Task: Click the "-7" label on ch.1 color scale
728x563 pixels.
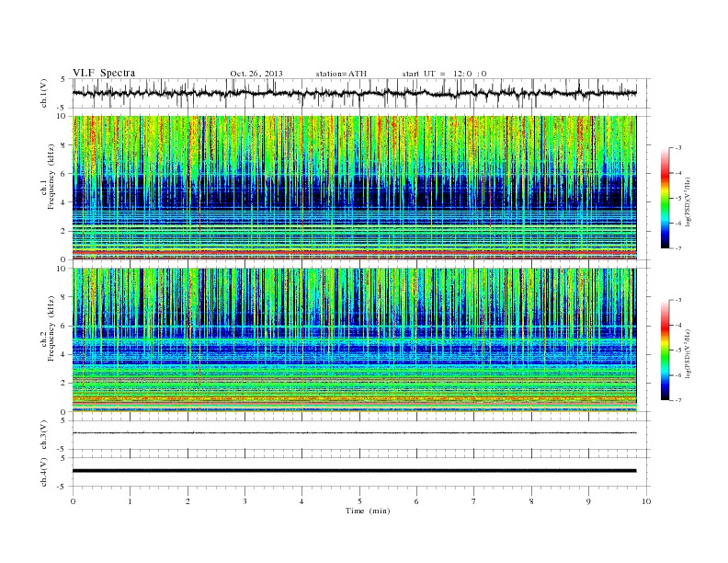Action: (678, 248)
